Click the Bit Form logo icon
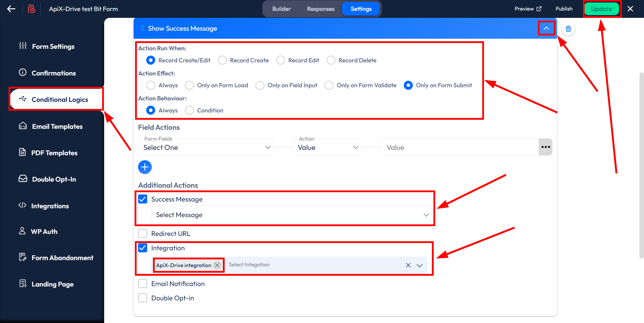Screen dimensions: 644x323 click(x=31, y=9)
